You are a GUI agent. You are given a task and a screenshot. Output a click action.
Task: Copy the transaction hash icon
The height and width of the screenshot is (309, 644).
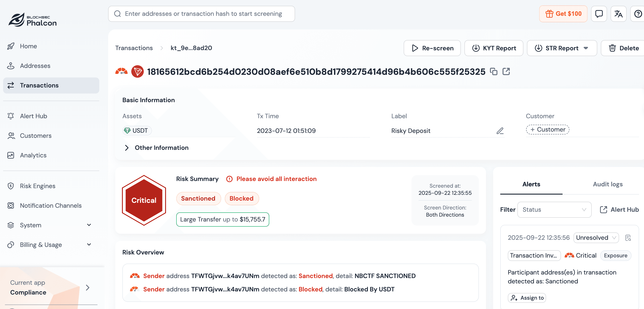494,72
